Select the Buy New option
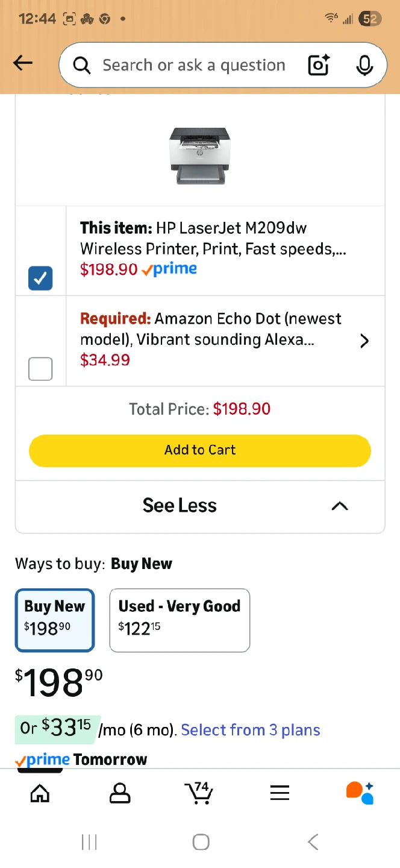 [55, 620]
